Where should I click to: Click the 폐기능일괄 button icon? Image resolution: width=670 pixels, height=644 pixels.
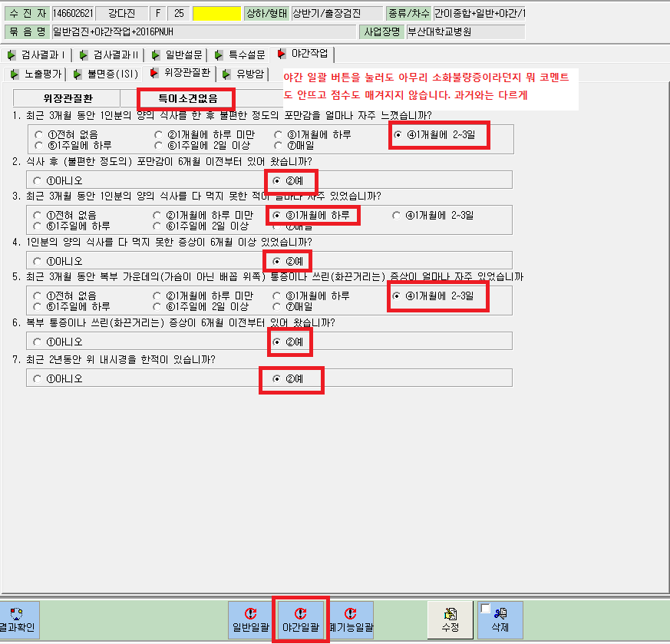[x=351, y=613]
